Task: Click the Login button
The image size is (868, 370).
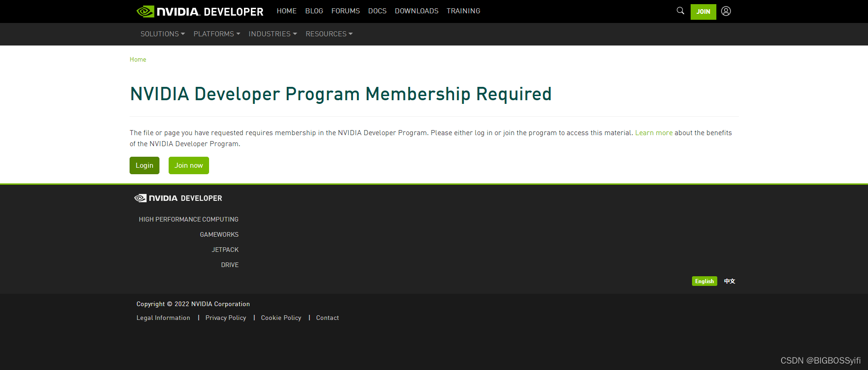Action: [144, 165]
